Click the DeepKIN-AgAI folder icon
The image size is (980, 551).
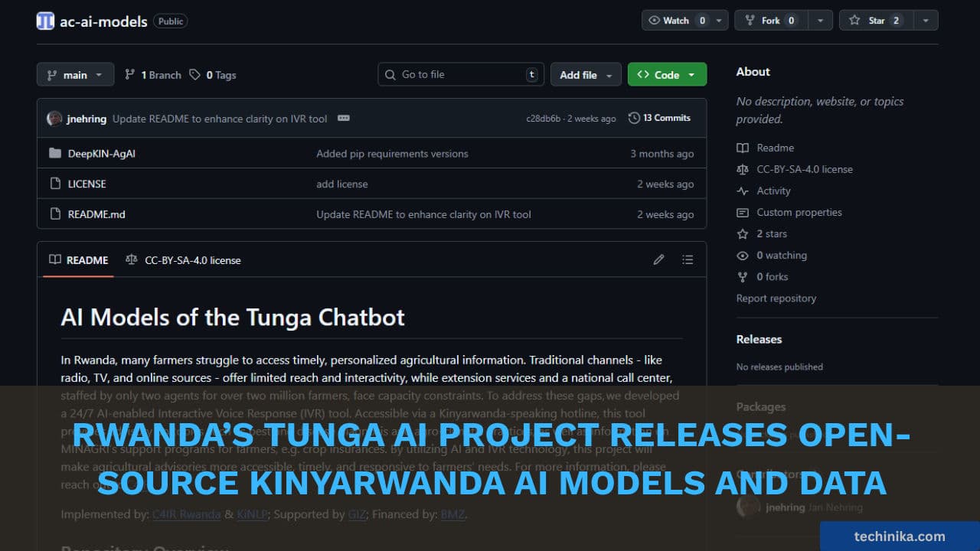[54, 153]
